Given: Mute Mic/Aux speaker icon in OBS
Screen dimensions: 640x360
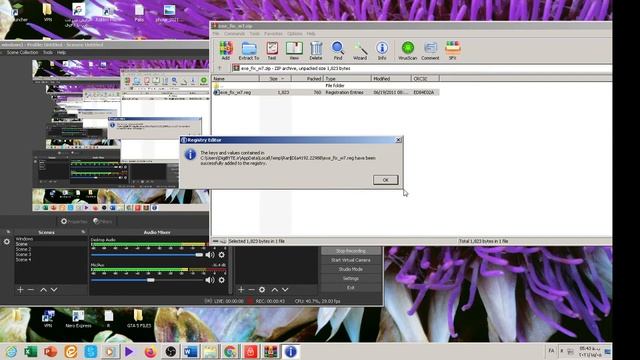Looking at the screenshot, I should click(x=210, y=280).
